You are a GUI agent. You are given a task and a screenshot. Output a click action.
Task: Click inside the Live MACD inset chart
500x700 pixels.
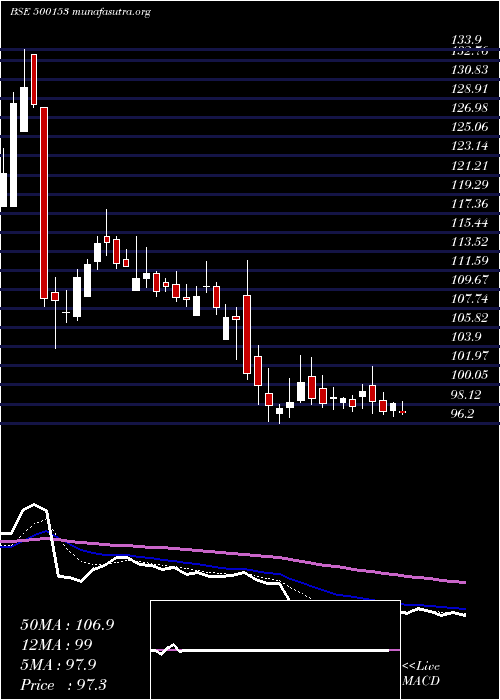pyautogui.click(x=275, y=650)
